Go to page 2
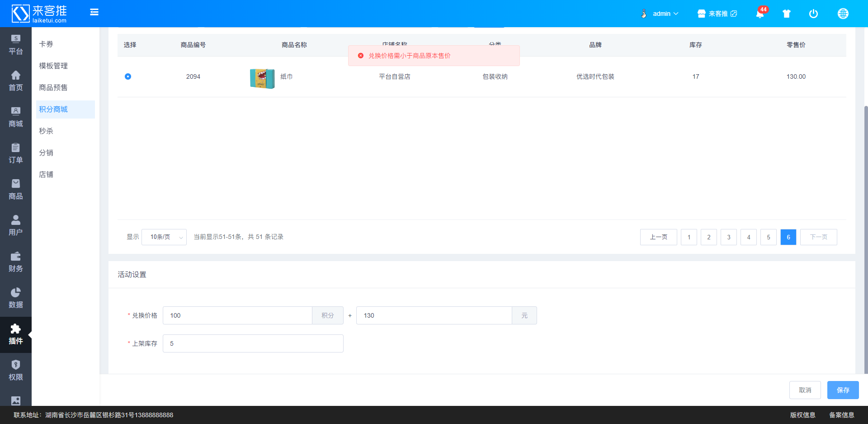Viewport: 868px width, 424px height. 709,237
